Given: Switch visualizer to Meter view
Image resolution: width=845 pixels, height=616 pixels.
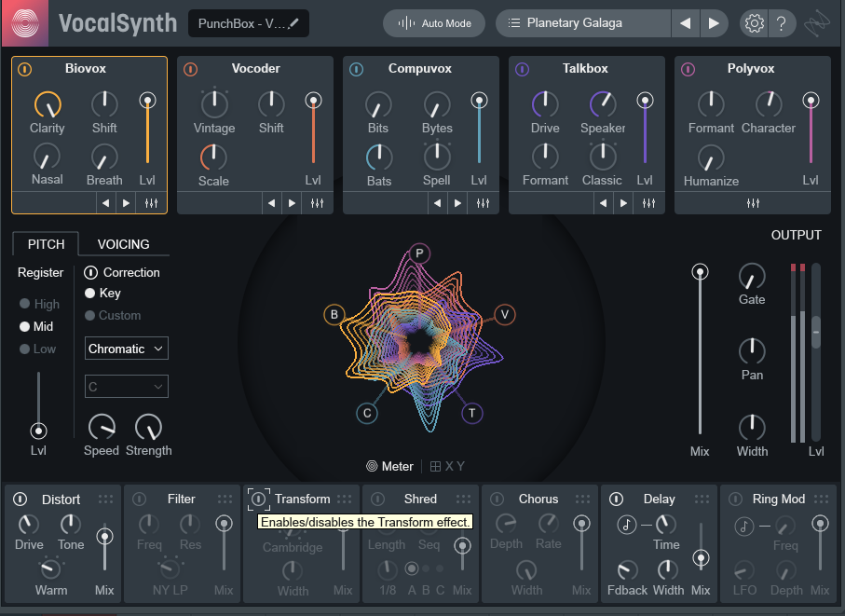Looking at the screenshot, I should [389, 466].
